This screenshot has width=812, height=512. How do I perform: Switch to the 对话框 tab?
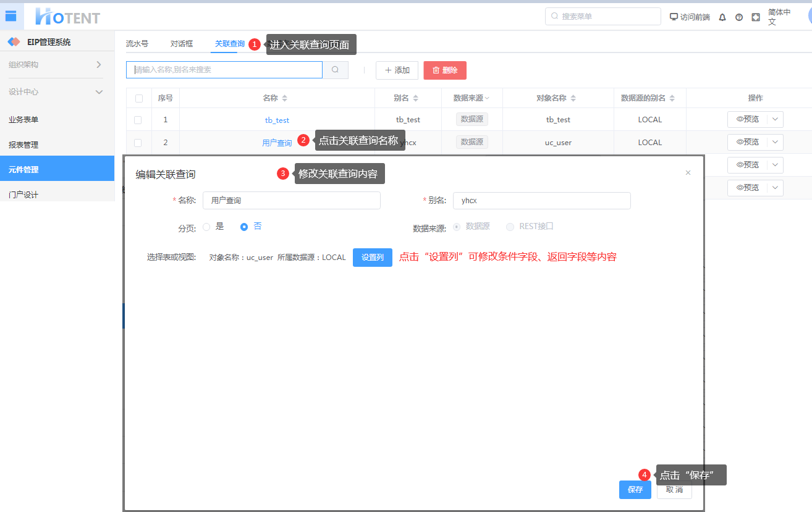point(182,44)
